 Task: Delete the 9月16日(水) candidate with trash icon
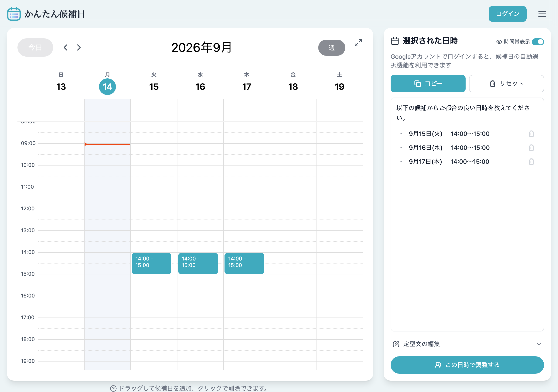click(x=531, y=148)
